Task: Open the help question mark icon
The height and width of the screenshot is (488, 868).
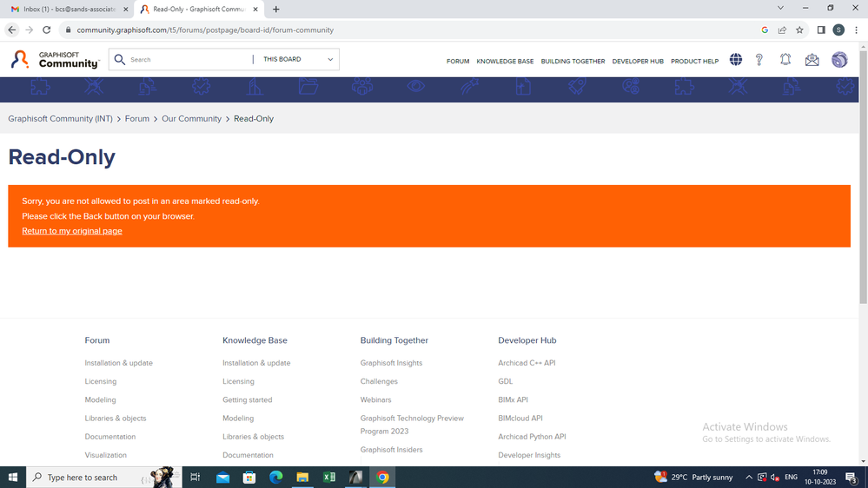Action: (759, 60)
